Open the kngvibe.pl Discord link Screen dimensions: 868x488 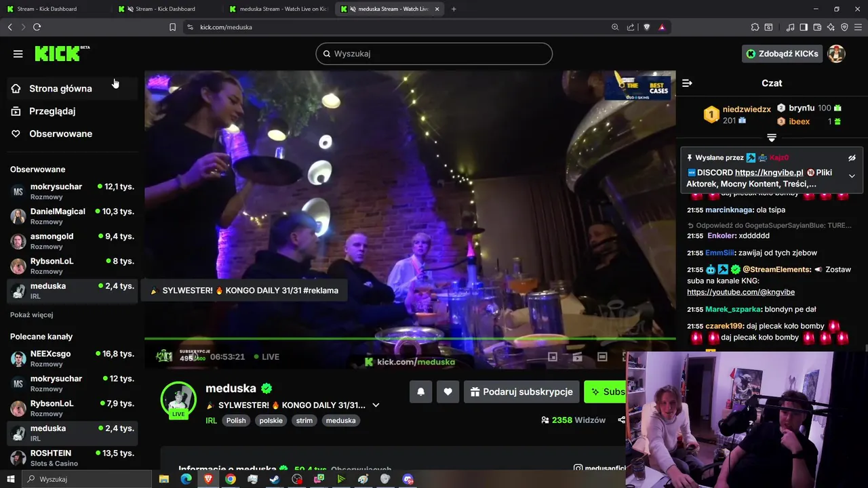769,173
